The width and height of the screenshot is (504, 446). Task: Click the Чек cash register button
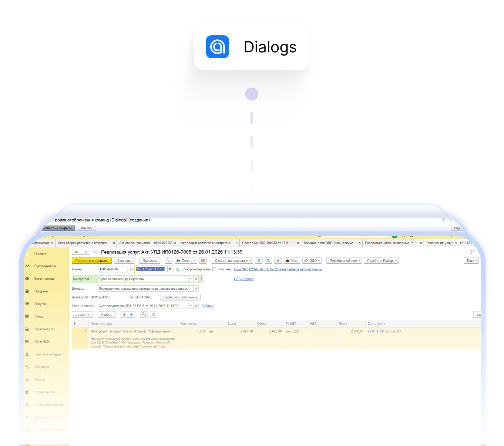[x=291, y=261]
